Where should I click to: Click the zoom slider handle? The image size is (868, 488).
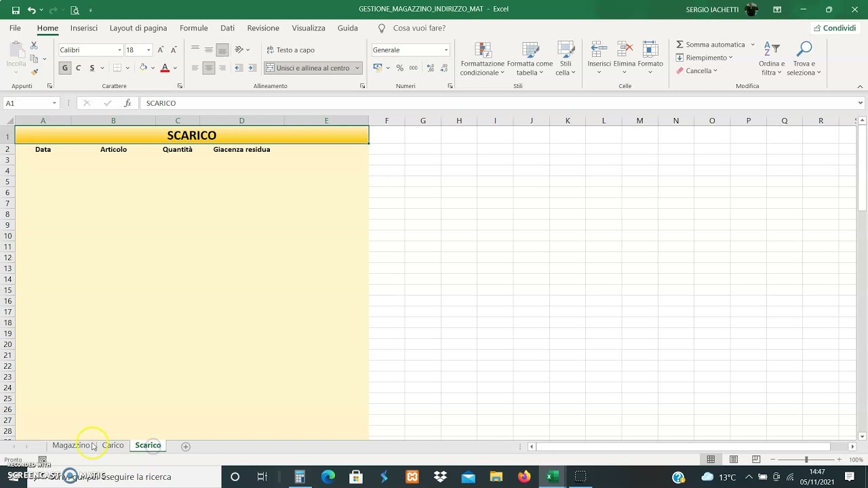click(x=806, y=460)
